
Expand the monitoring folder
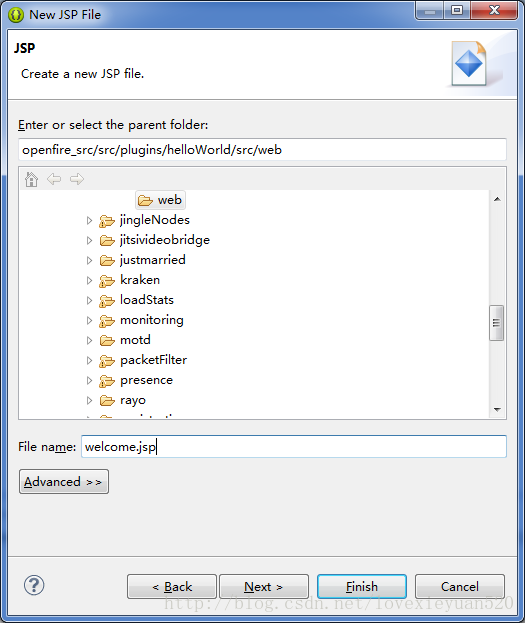(x=89, y=320)
